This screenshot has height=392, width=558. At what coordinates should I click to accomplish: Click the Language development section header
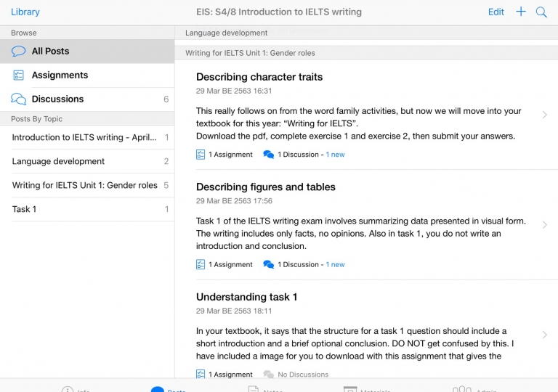(366, 33)
